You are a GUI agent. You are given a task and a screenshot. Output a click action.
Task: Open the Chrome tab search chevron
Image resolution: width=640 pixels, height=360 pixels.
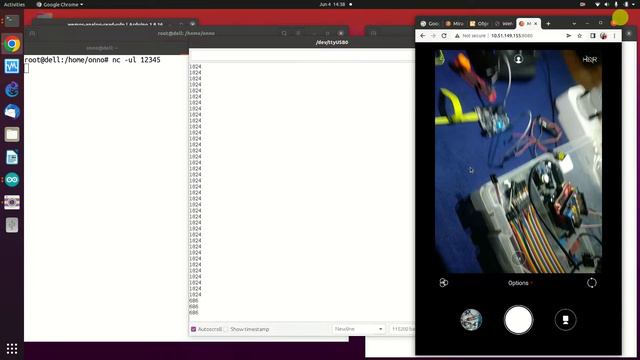click(x=574, y=24)
